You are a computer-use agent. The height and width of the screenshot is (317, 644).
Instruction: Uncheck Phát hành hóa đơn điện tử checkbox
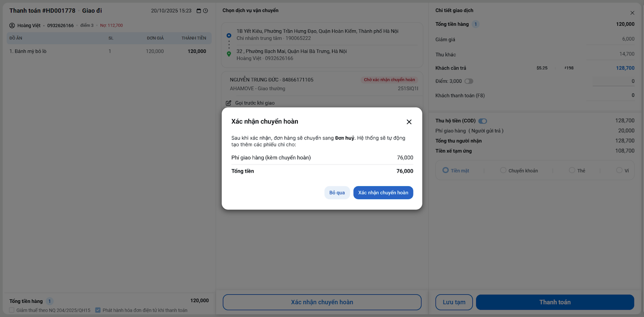(x=98, y=310)
